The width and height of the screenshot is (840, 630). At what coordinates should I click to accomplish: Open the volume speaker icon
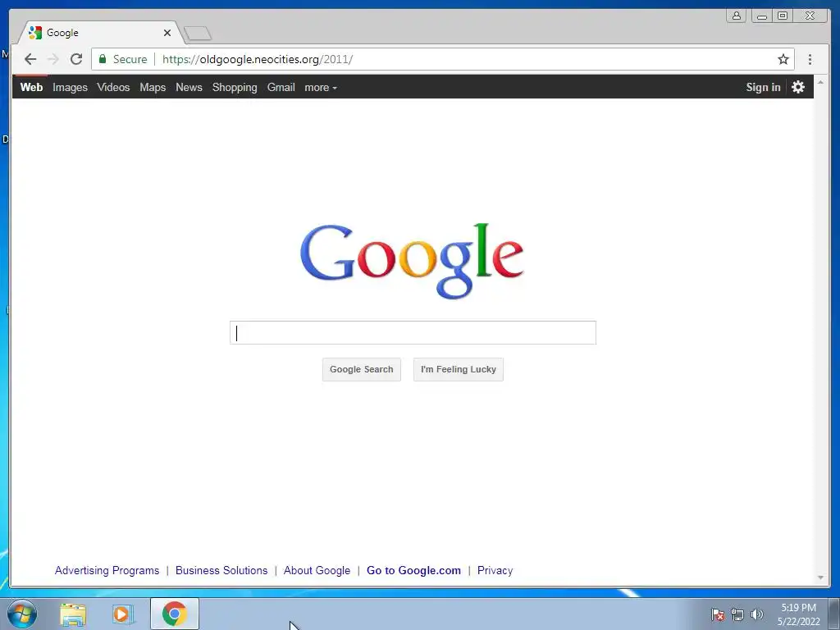[x=757, y=614]
